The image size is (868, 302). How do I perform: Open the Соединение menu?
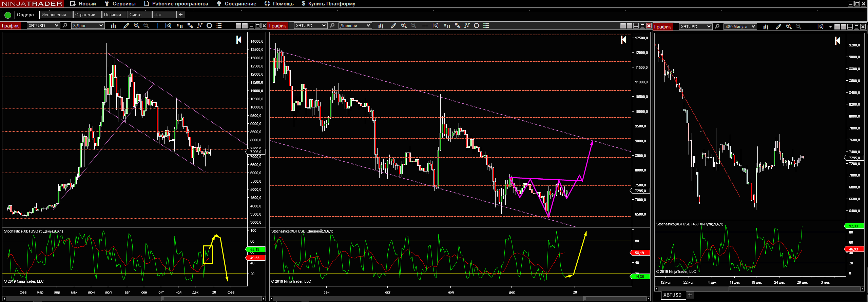coord(237,4)
